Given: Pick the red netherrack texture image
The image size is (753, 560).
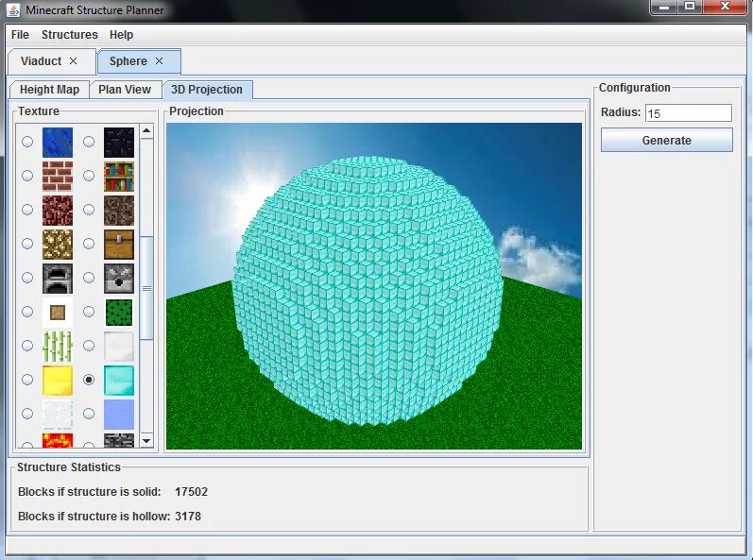Looking at the screenshot, I should [58, 211].
